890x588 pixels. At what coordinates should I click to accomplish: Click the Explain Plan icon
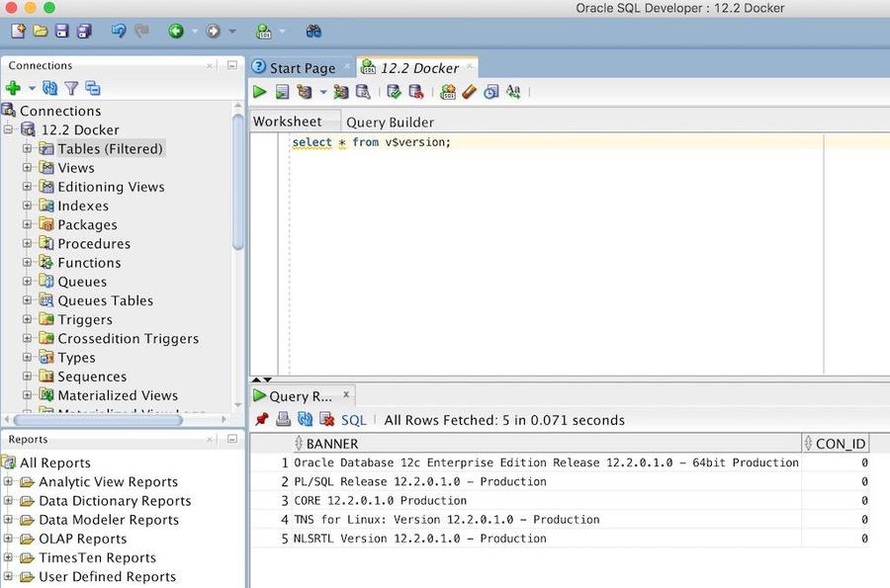click(x=305, y=91)
